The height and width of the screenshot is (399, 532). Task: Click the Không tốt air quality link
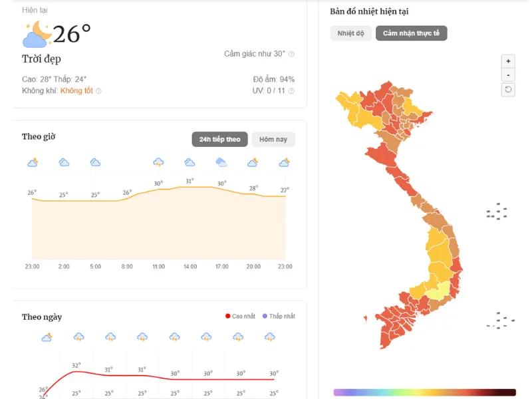(76, 90)
